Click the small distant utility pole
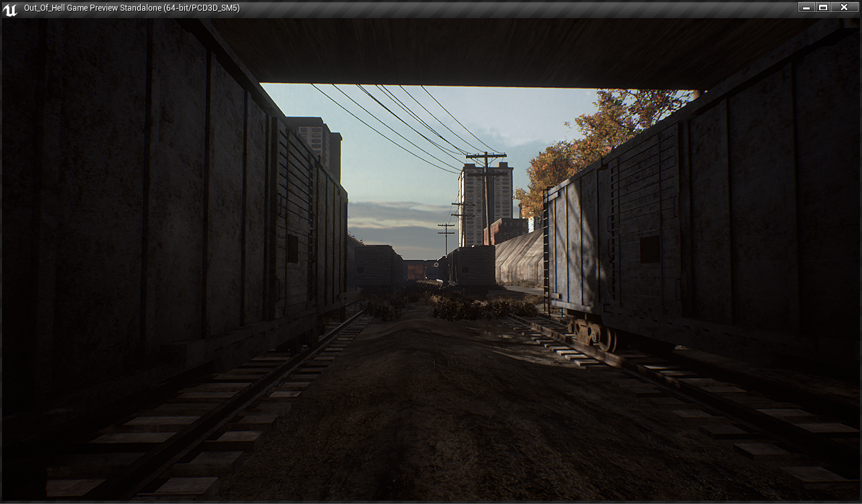862x504 pixels. coord(446,236)
